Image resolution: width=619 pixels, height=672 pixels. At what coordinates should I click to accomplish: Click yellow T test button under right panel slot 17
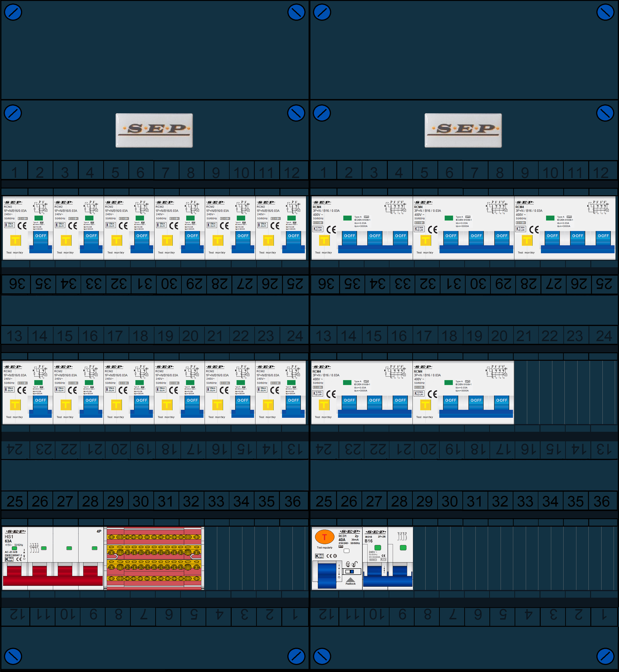[425, 405]
